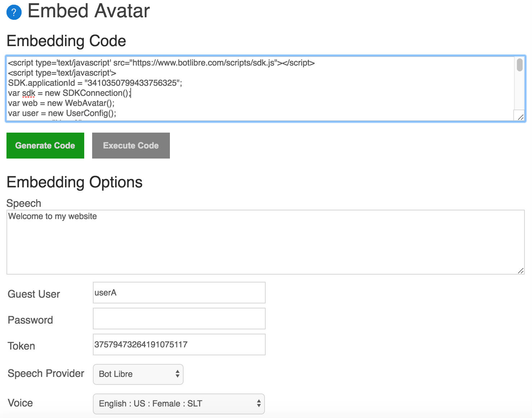Click the 'var sdk = new SDKConnection();' line
The image size is (532, 418).
pos(69,93)
